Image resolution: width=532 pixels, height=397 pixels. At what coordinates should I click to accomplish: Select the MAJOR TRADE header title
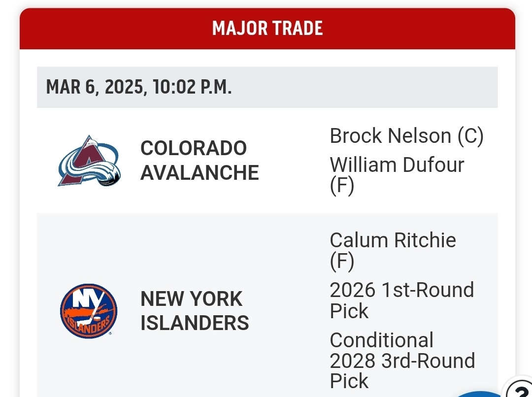click(x=267, y=28)
